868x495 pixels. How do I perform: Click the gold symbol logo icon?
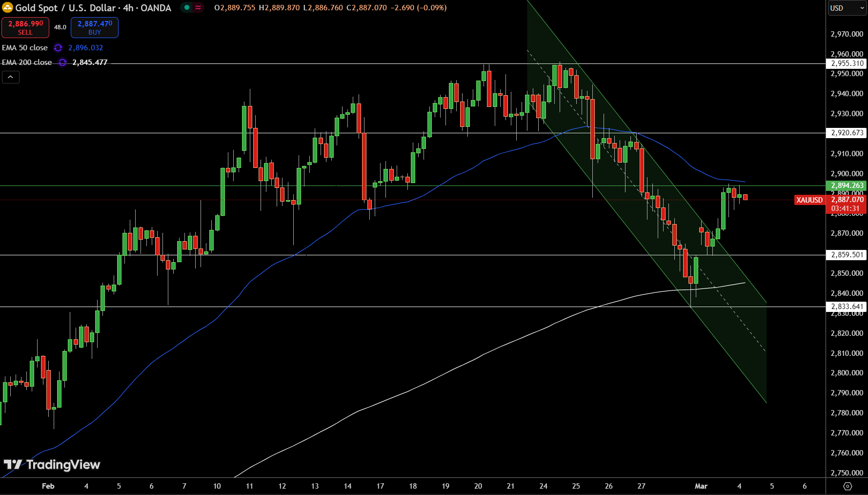point(7,8)
